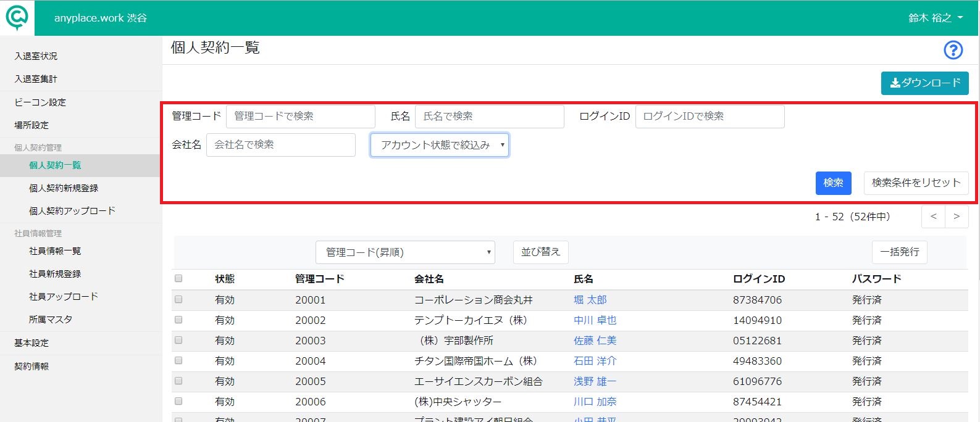Click company cell エーサイエンスカーボン組合

tap(479, 381)
